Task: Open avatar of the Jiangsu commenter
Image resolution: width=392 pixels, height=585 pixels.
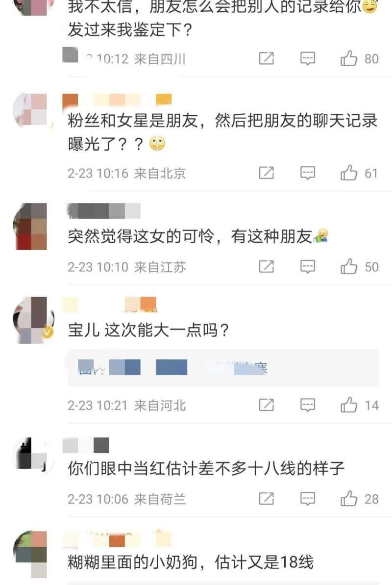Action: tap(31, 226)
